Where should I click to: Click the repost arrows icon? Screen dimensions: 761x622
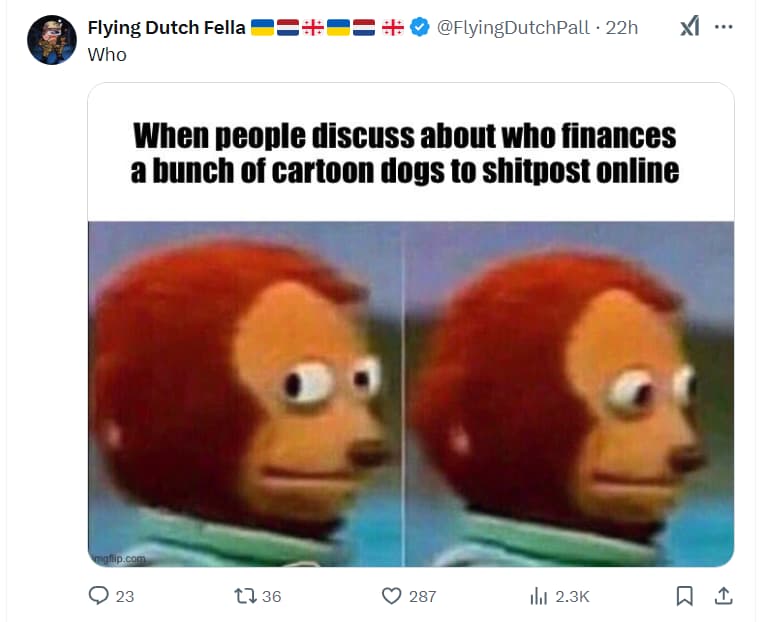pyautogui.click(x=245, y=596)
